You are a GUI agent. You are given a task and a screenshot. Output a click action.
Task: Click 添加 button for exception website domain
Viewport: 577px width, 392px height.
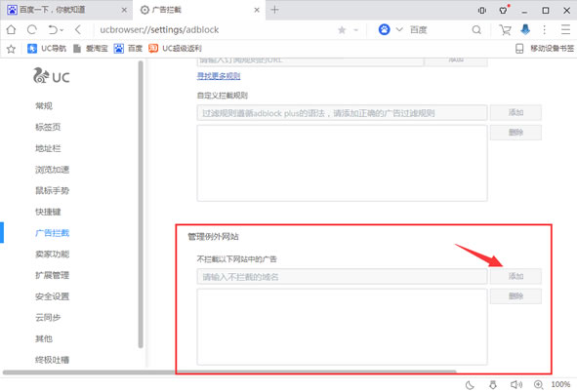click(515, 276)
